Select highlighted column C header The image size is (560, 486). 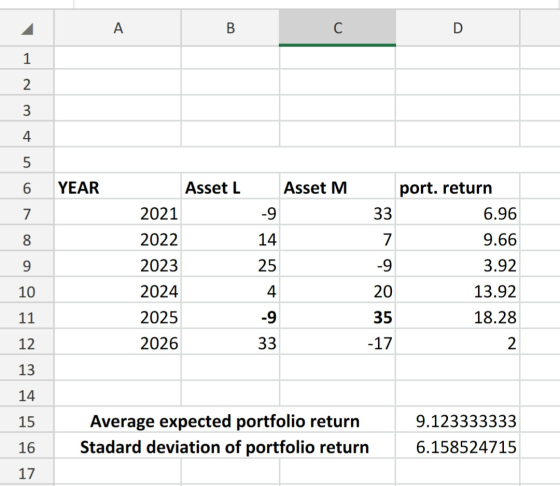[x=338, y=28]
